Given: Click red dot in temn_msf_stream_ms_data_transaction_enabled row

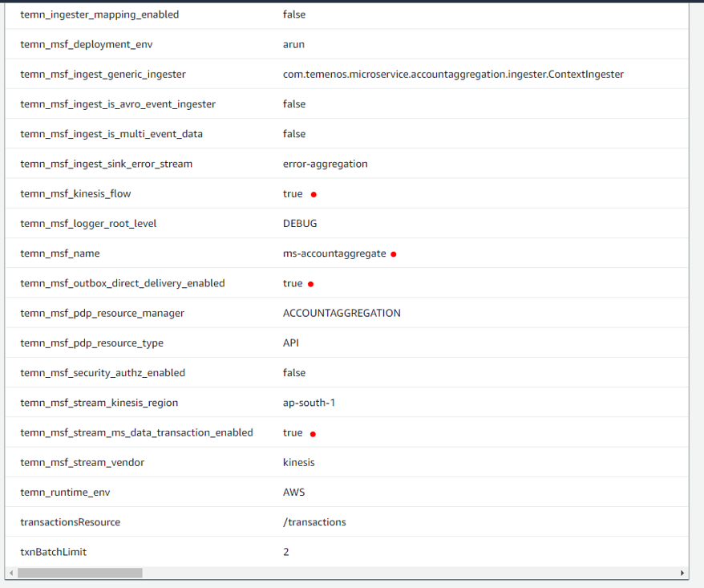Looking at the screenshot, I should (313, 434).
